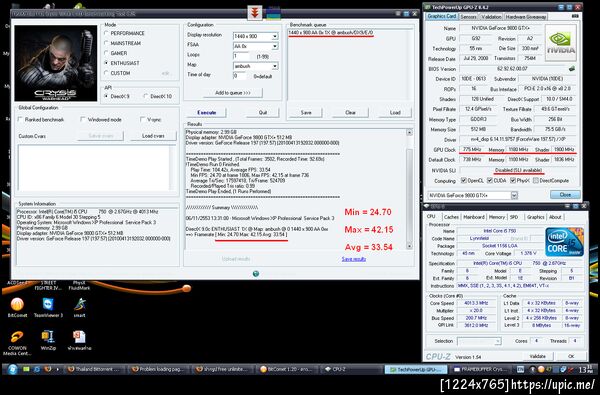Open the About tab in CPU-Z
Screen dimensions: 600x395
tap(555, 217)
